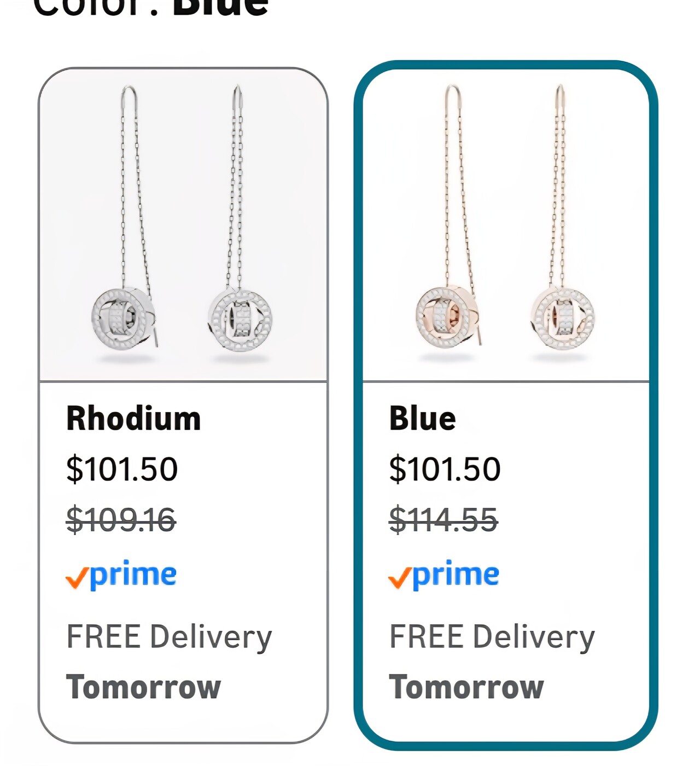Choose the Rhodium color option label
Viewport: 700px width, 766px height.
pyautogui.click(x=133, y=419)
